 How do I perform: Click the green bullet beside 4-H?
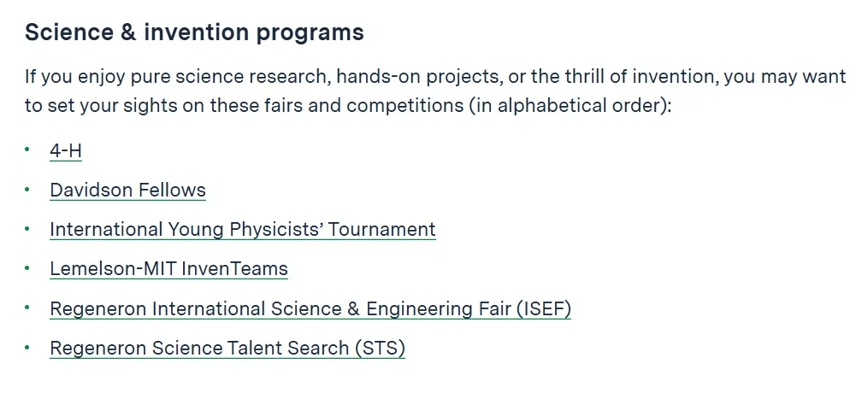[x=27, y=150]
